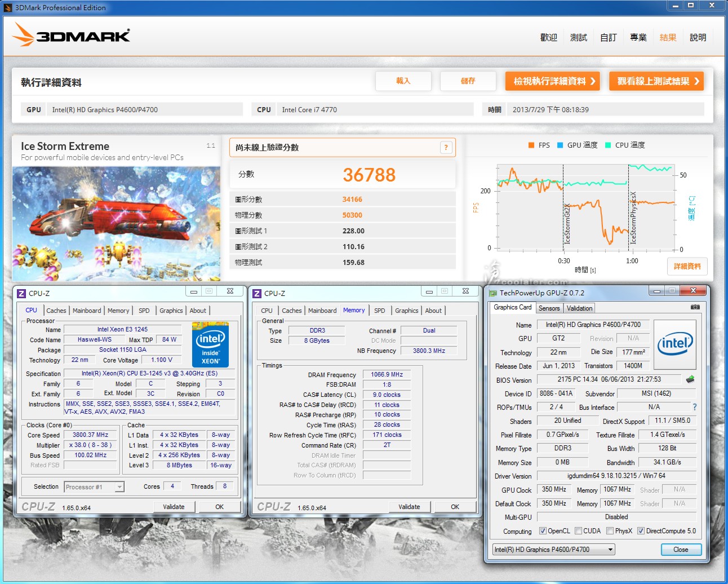
Task: Click the 觀看線上測試結果 orange button
Action: point(656,81)
